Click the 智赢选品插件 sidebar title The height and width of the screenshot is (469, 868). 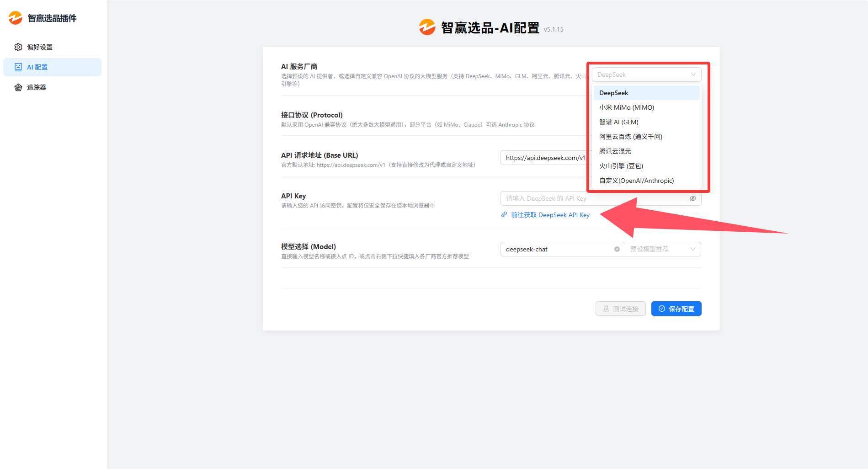point(52,18)
